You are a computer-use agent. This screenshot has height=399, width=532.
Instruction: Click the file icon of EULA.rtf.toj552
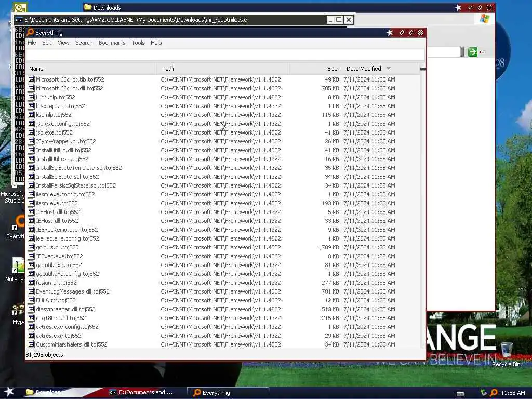pos(31,300)
